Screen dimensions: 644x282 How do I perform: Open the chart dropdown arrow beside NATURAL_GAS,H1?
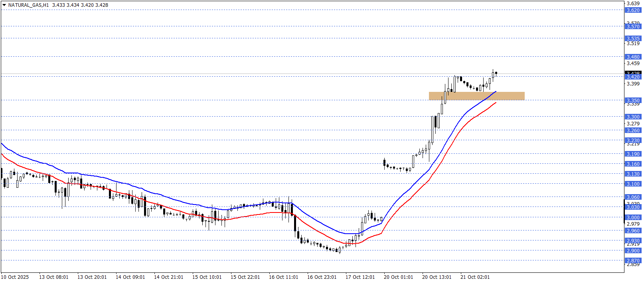(x=4, y=5)
